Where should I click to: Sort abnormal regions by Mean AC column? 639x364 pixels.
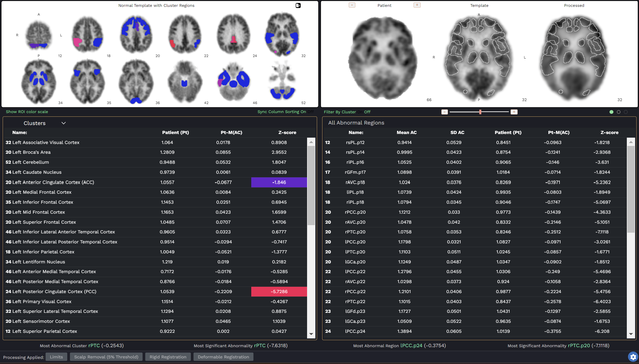407,133
